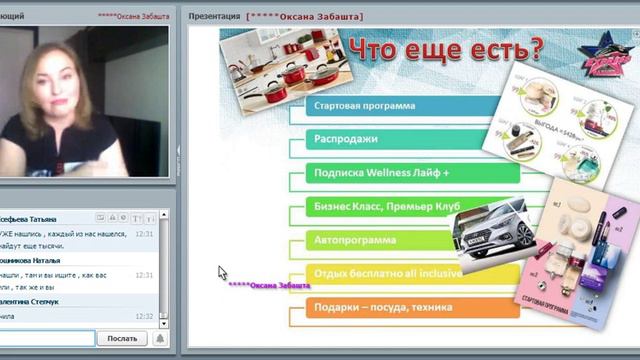Click the smaller-text T icon in chat header
640x360 pixels.
[x=150, y=219]
